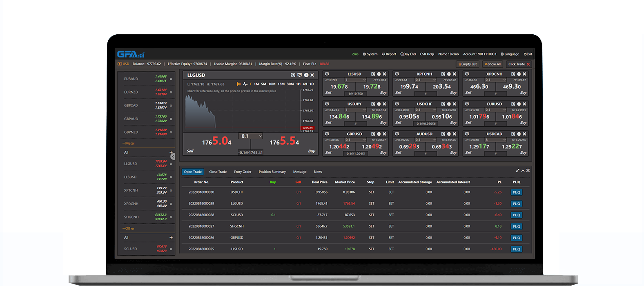This screenshot has height=286, width=644.
Task: Toggle Show All products
Action: point(492,64)
